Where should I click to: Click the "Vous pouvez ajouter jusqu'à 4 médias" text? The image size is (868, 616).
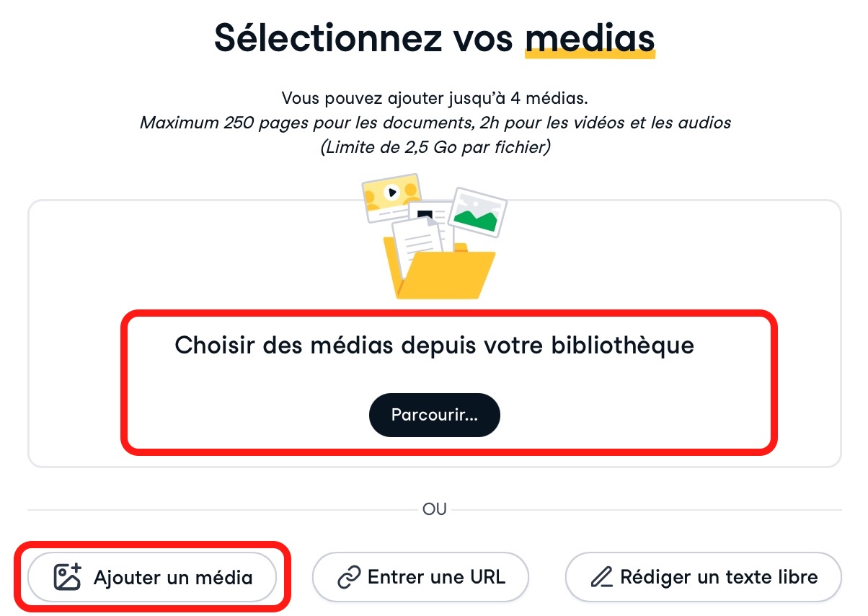(x=434, y=97)
